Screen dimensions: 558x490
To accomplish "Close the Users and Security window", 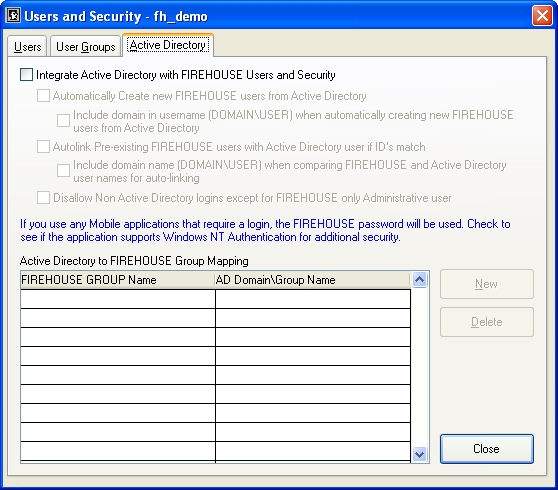I will [542, 16].
